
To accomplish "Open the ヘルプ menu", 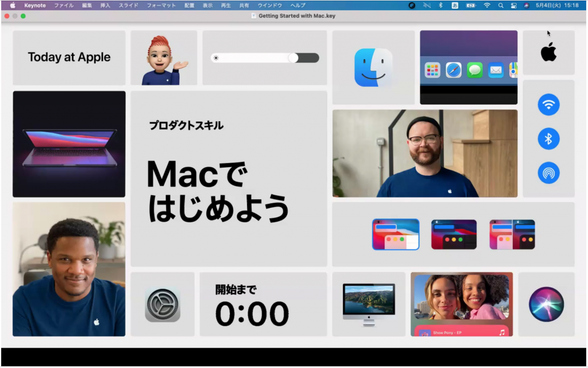I will 298,5.
